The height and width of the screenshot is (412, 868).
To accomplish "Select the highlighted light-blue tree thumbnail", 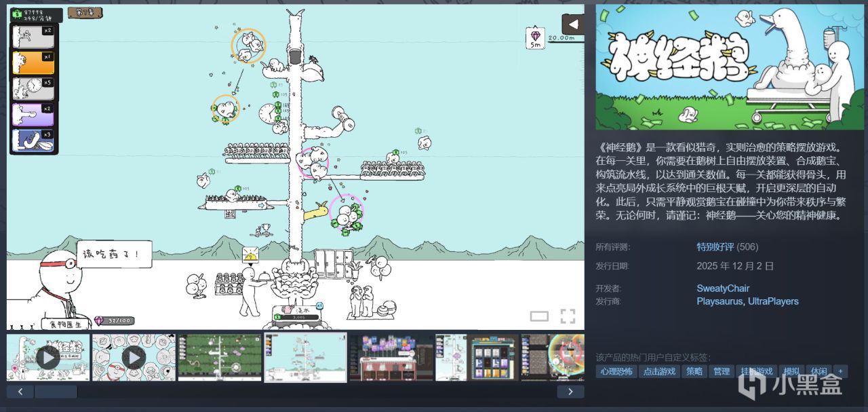I will pyautogui.click(x=305, y=357).
